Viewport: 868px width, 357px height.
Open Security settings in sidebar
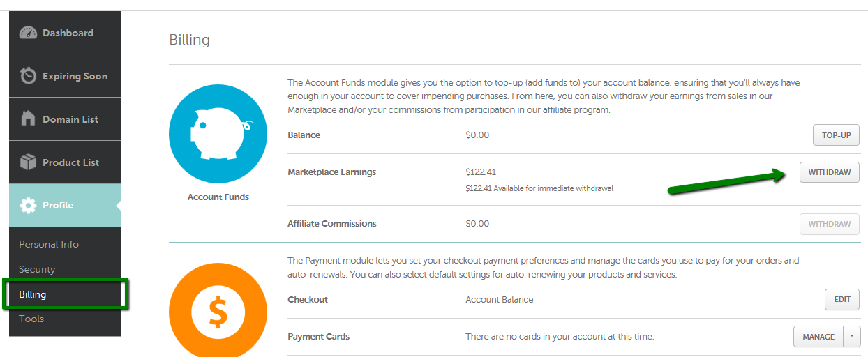click(x=37, y=269)
